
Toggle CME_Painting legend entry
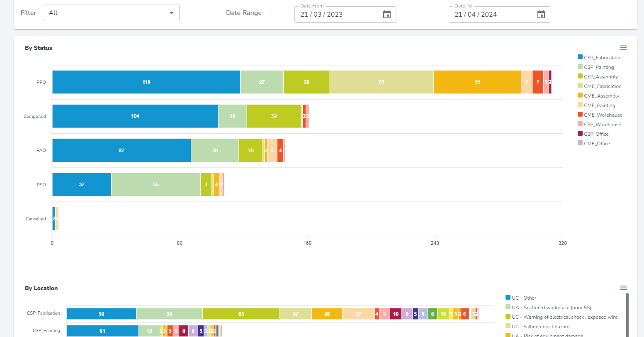point(596,105)
